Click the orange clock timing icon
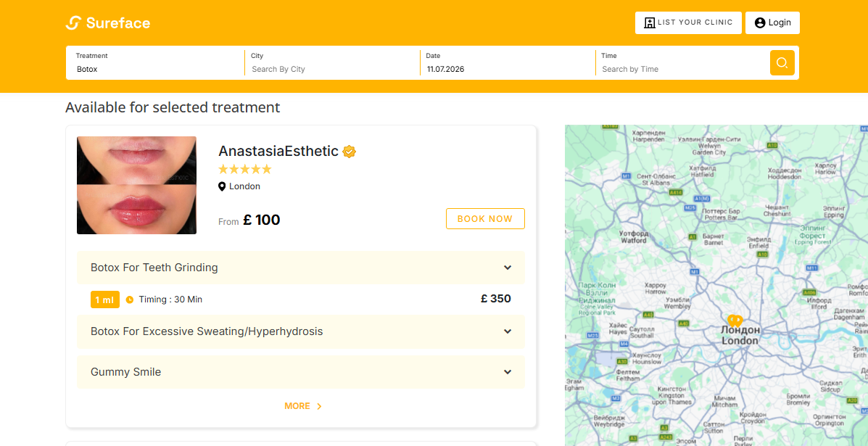Image resolution: width=868 pixels, height=446 pixels. (x=130, y=300)
